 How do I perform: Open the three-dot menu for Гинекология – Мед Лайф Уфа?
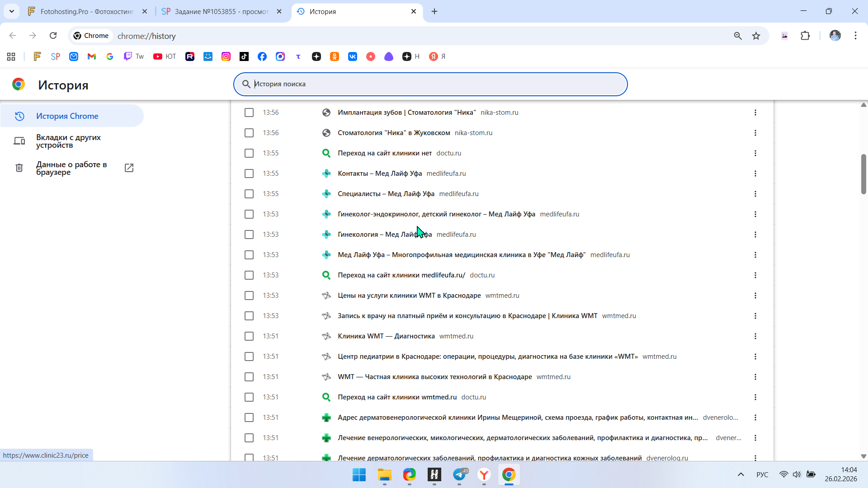pos(755,235)
